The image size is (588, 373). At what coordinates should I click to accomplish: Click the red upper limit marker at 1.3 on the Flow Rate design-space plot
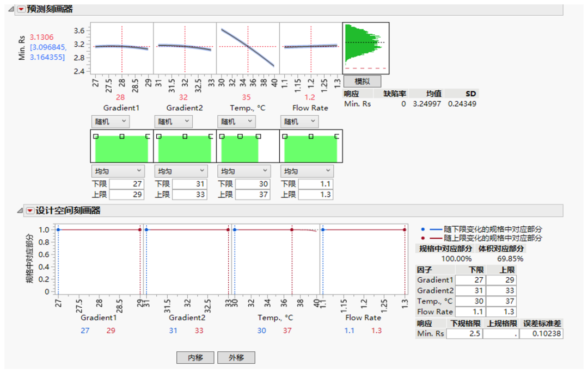(405, 229)
